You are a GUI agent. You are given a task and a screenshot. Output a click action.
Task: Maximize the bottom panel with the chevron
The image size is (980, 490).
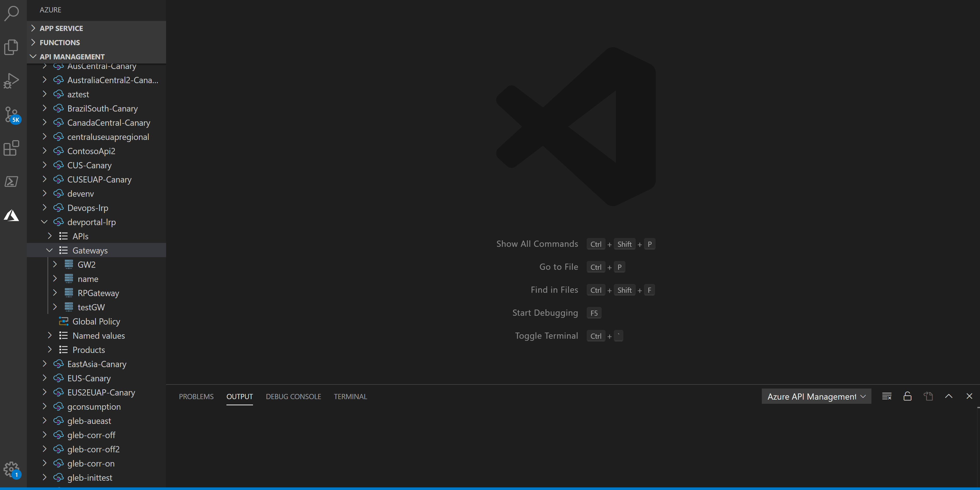click(949, 396)
